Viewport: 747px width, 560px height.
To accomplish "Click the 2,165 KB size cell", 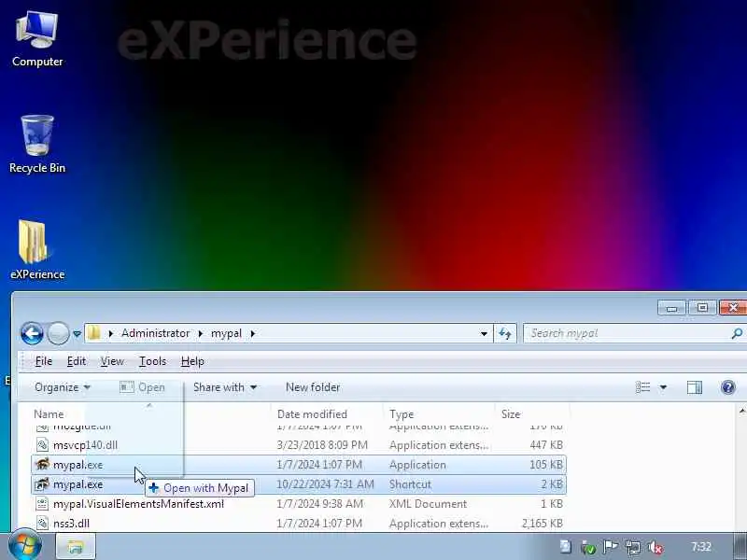I will pos(543,524).
